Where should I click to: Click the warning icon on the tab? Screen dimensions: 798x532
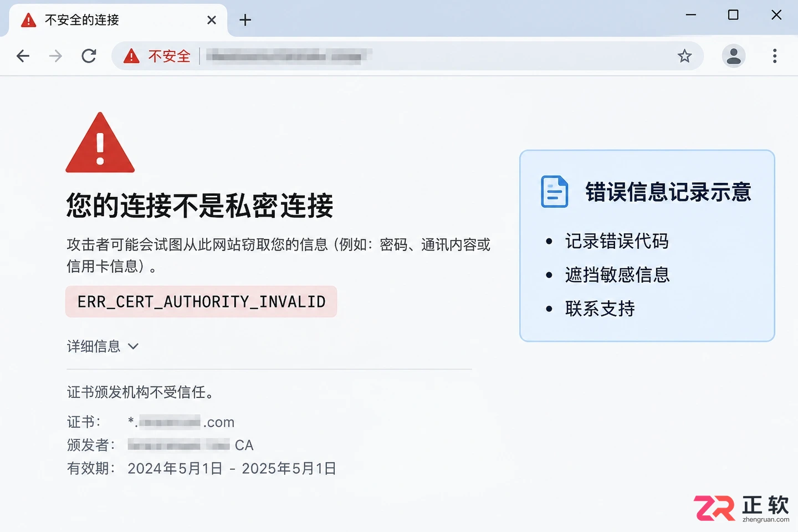28,21
